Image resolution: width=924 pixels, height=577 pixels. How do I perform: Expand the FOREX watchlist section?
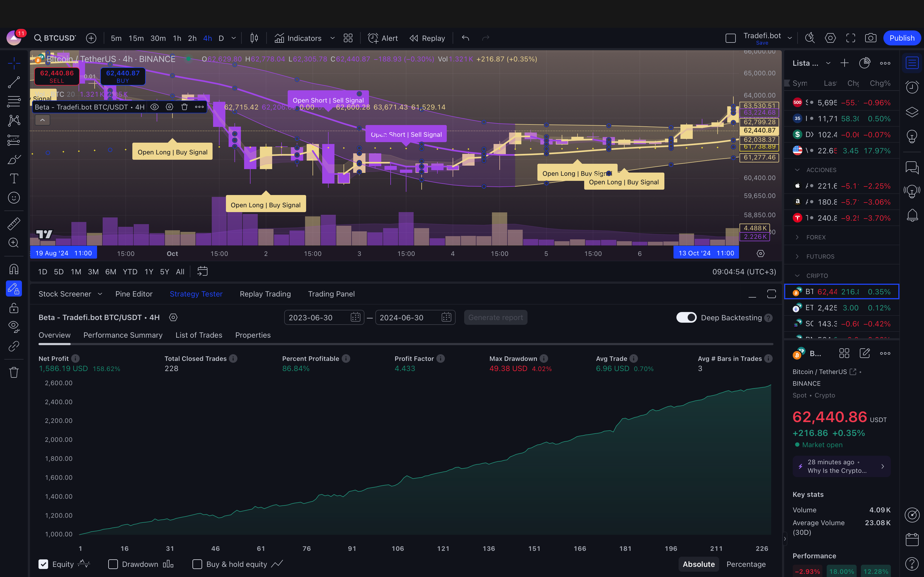coord(797,237)
